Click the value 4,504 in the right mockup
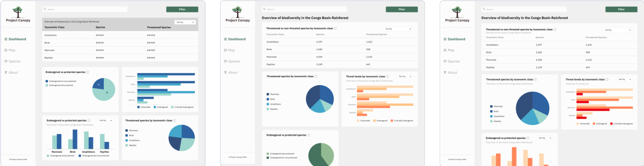Viewport: 644px width, 166px height. (539, 60)
